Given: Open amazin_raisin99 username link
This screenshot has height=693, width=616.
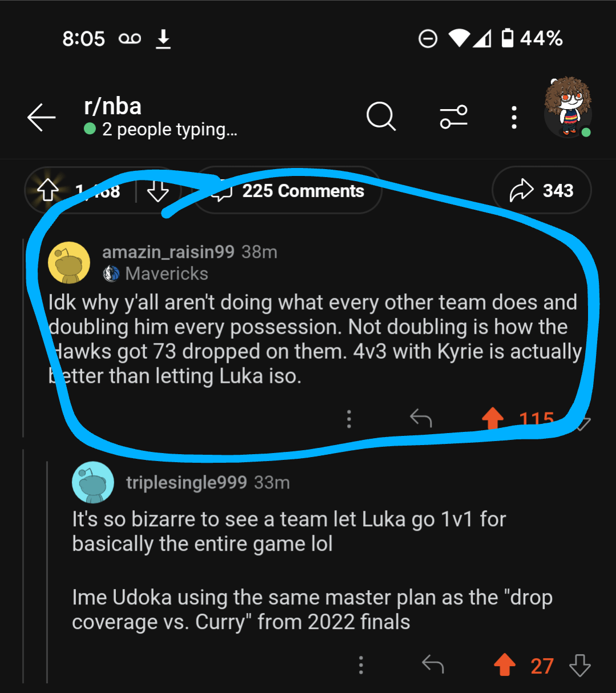Looking at the screenshot, I should point(168,252).
